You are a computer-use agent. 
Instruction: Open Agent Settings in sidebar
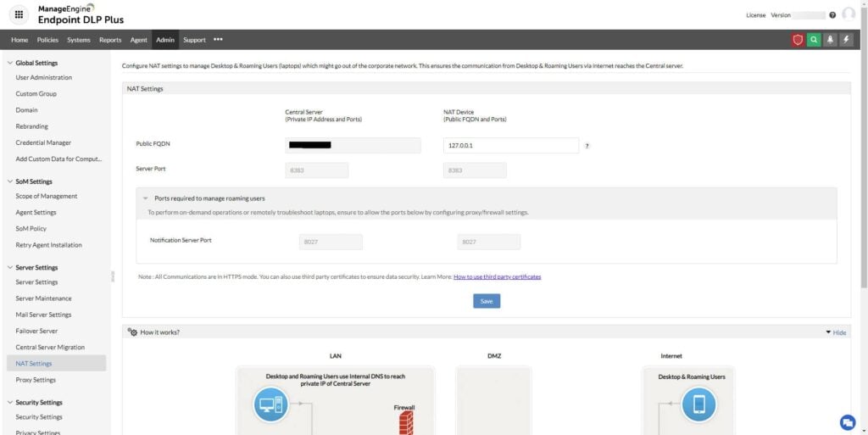(x=36, y=213)
